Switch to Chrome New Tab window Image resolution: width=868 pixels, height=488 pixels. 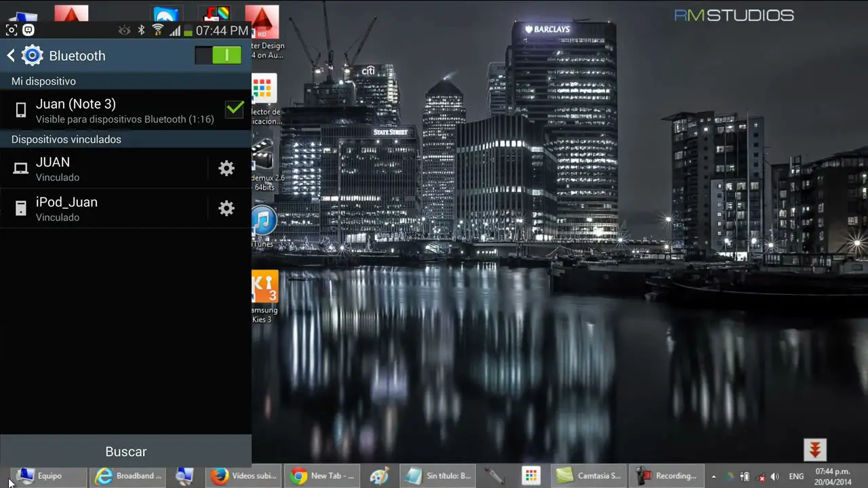click(323, 476)
